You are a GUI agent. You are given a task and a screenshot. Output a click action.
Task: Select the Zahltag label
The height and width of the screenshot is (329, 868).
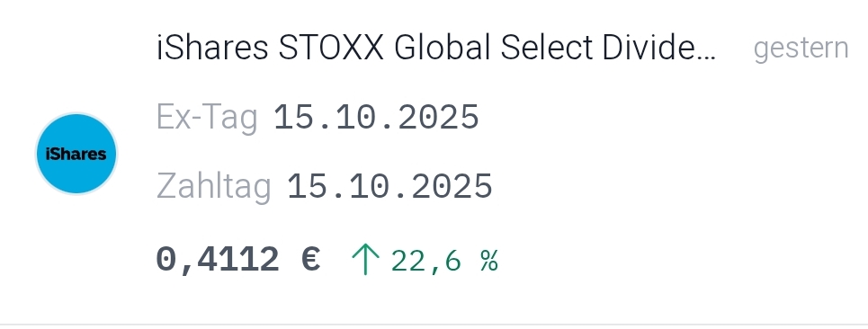(x=214, y=187)
